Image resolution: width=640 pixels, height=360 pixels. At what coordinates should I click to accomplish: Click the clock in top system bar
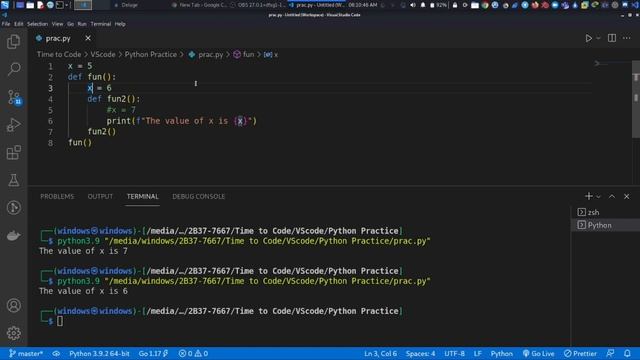click(362, 5)
